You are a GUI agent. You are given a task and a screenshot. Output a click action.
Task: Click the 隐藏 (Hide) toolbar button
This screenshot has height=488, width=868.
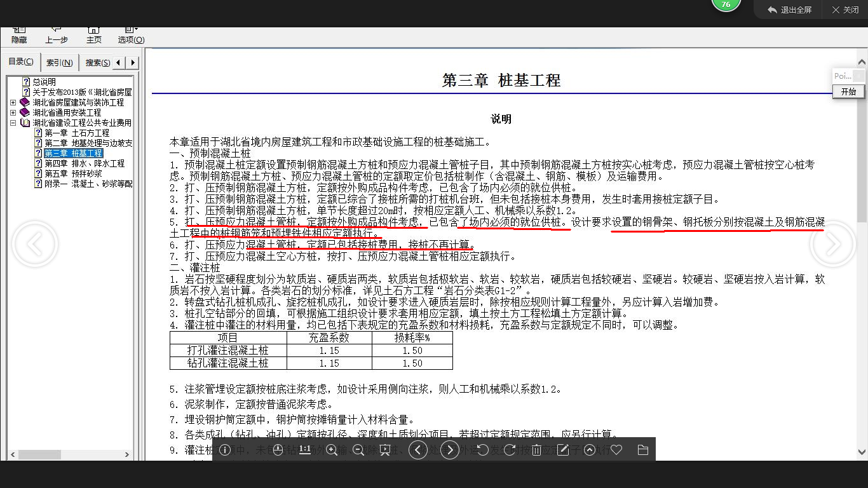pyautogui.click(x=19, y=35)
